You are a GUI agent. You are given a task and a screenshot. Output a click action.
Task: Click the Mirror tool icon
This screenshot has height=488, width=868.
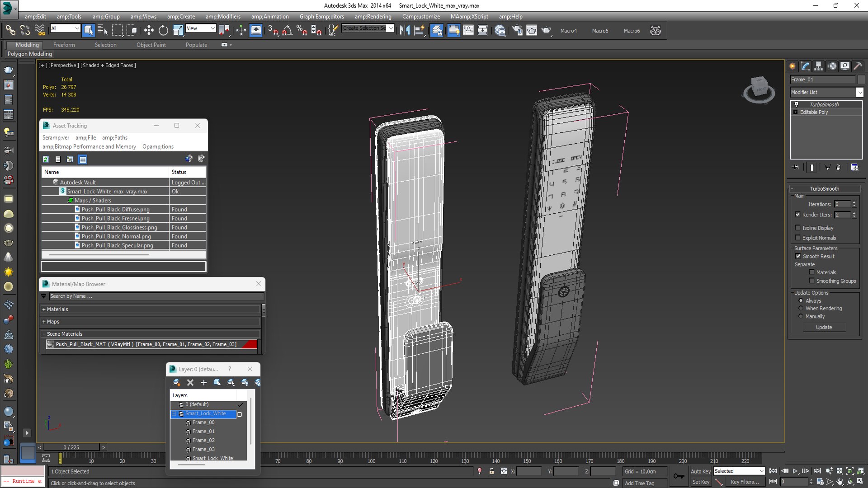coord(405,30)
